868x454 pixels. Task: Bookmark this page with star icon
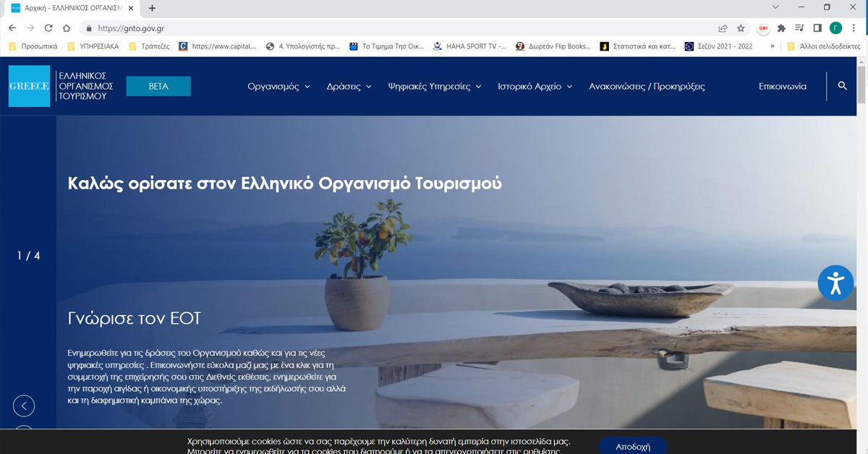pyautogui.click(x=741, y=28)
